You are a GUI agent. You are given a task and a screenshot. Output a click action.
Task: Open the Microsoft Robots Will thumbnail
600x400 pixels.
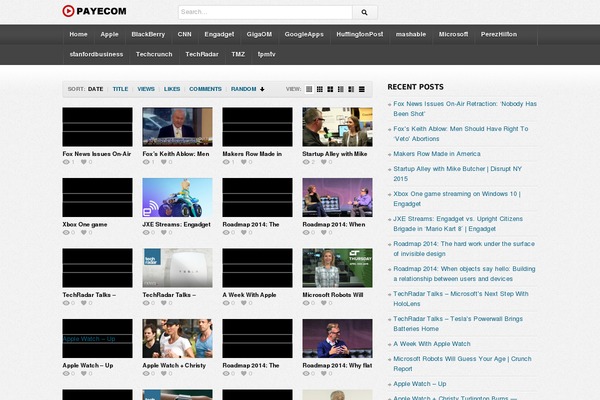(x=338, y=268)
